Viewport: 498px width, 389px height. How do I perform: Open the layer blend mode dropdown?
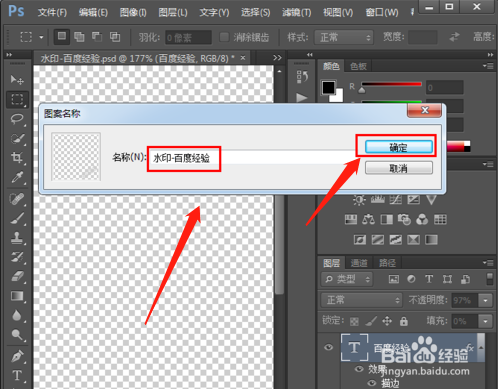pyautogui.click(x=361, y=300)
